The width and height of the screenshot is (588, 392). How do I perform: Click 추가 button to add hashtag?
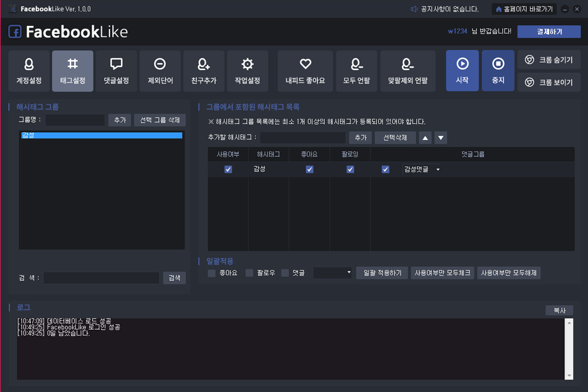coord(360,138)
